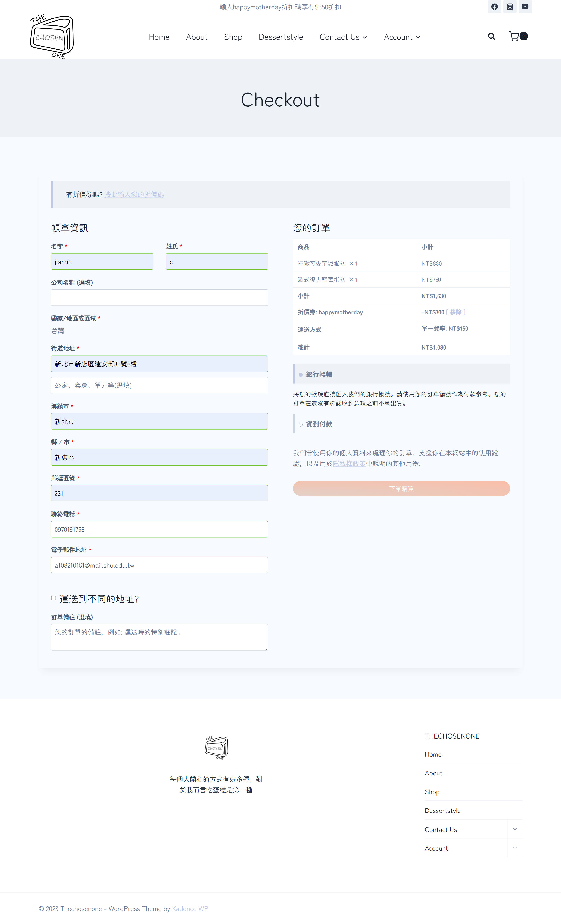This screenshot has width=561, height=924.
Task: Go to Dessertstyle in navigation
Action: click(281, 37)
